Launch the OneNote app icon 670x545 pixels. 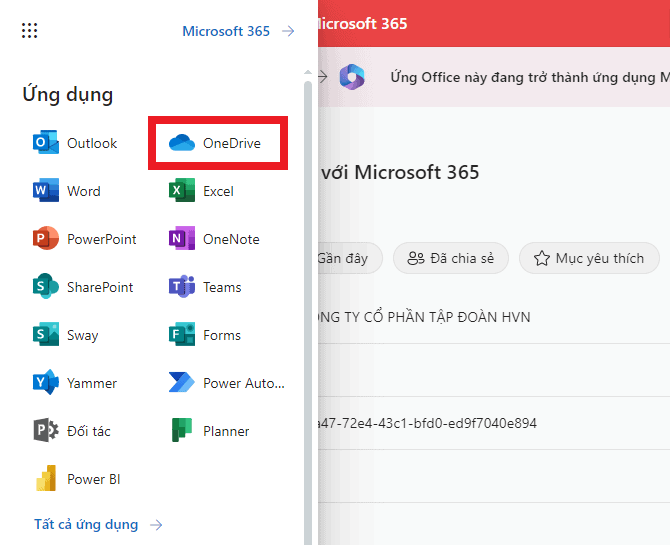182,238
